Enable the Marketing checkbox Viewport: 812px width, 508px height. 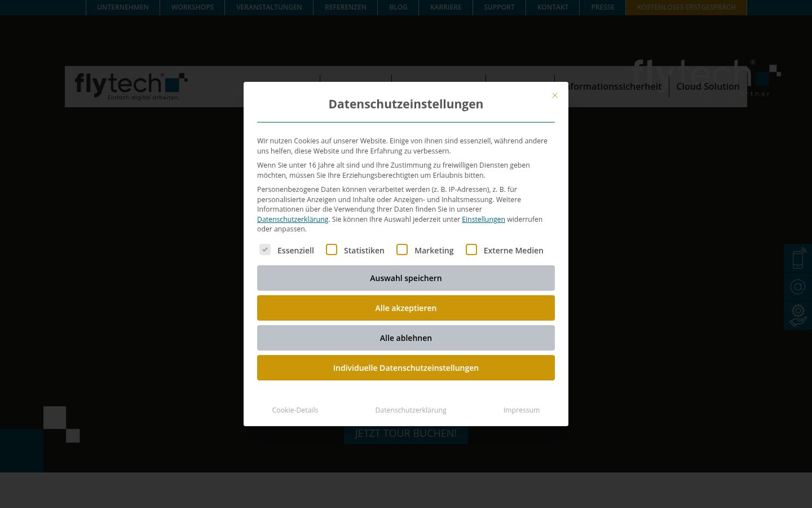click(402, 249)
